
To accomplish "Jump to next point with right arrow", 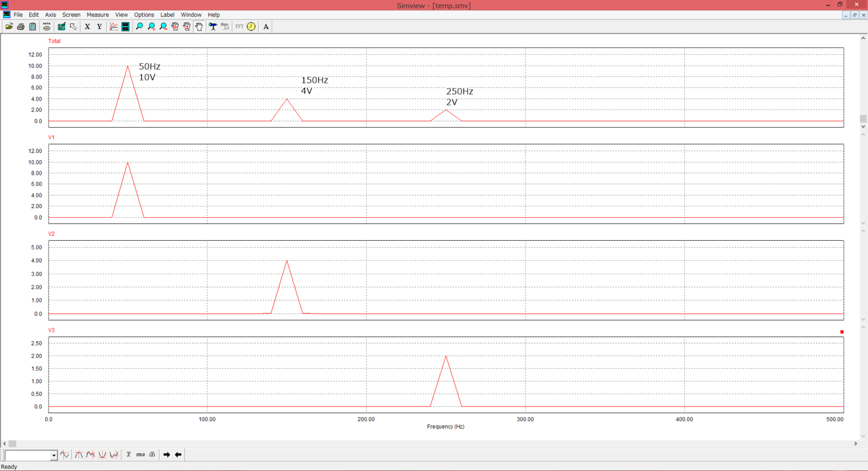I will pos(167,455).
